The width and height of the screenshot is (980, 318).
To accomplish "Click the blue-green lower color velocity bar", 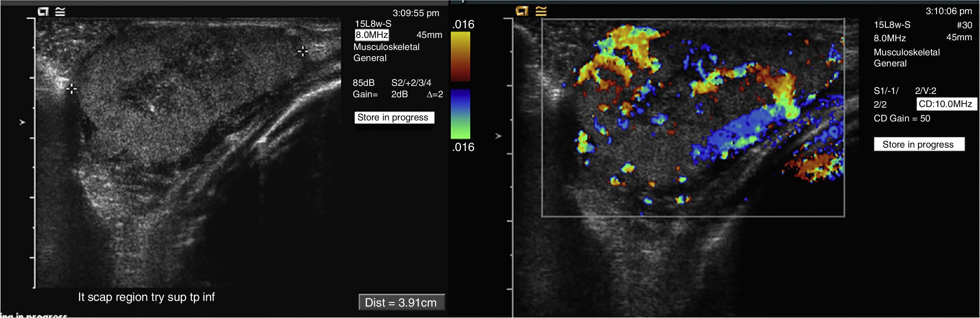I will pos(460,114).
